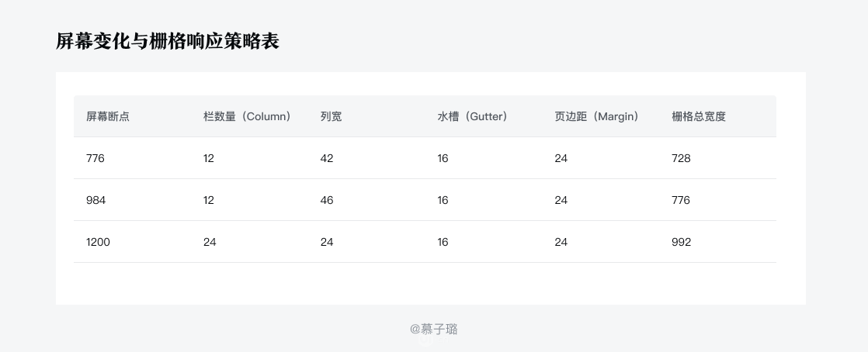868x352 pixels.
Task: Click column width value 46
Action: coord(327,200)
